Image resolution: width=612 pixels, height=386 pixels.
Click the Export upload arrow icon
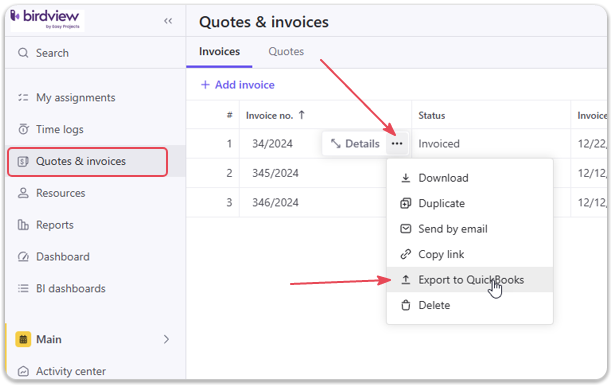pyautogui.click(x=406, y=279)
